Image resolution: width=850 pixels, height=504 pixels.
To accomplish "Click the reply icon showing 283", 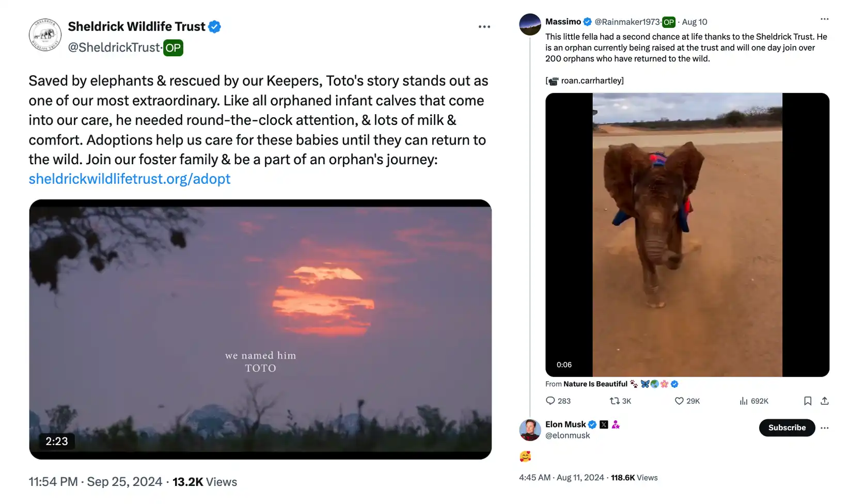I will pyautogui.click(x=550, y=401).
